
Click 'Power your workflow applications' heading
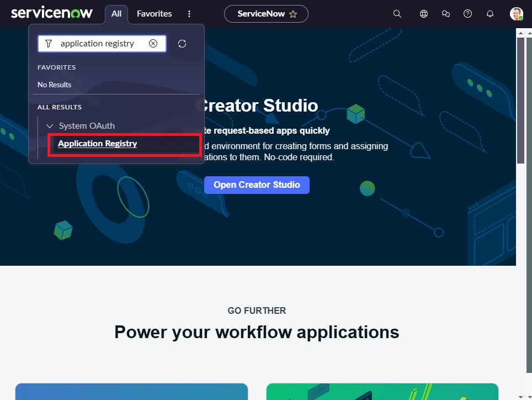(x=257, y=331)
